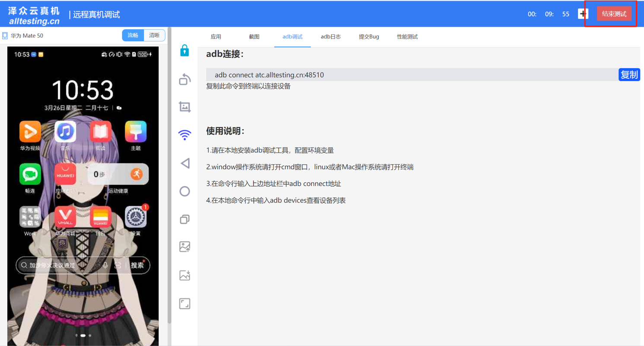Viewport: 644px width, 346px height.
Task: Click instruction line 1 about installing adb
Action: (270, 150)
